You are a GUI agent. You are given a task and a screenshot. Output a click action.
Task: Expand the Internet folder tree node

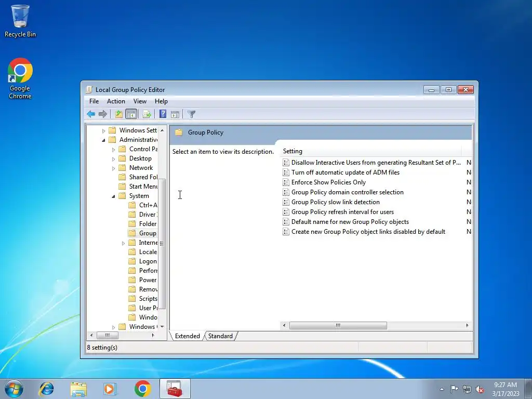click(123, 243)
